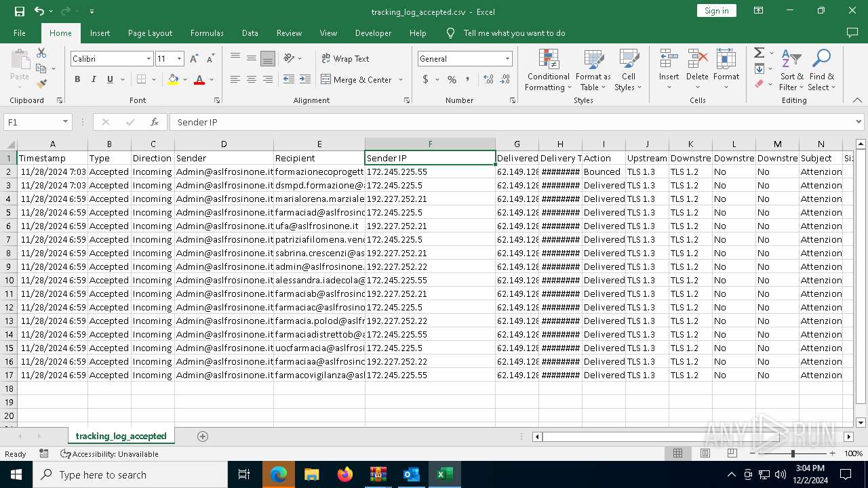Screen dimensions: 868x488
Task: Select the tracking_log_accepted sheet tab
Action: (121, 436)
